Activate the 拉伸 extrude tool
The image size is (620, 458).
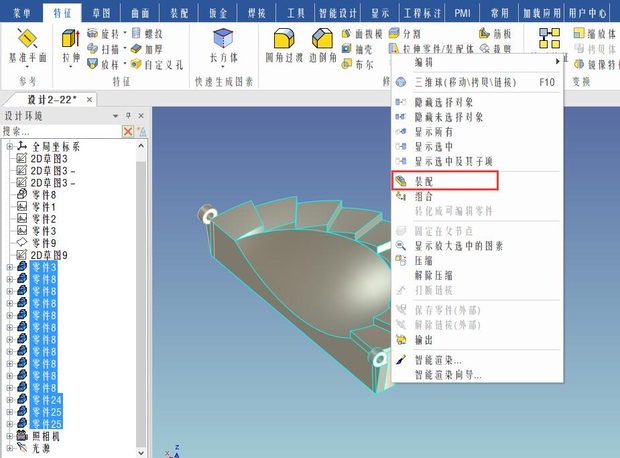click(71, 44)
